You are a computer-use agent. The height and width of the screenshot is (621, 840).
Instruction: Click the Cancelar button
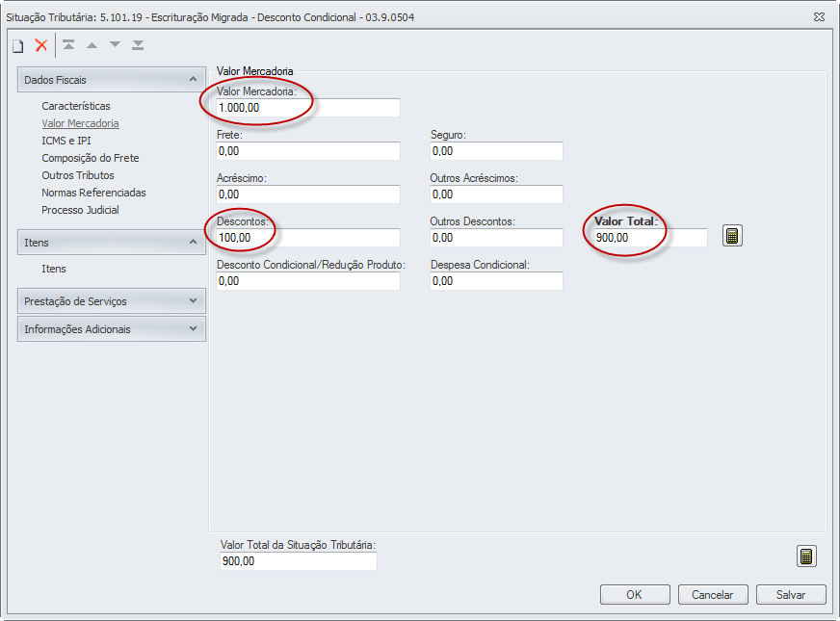[713, 595]
